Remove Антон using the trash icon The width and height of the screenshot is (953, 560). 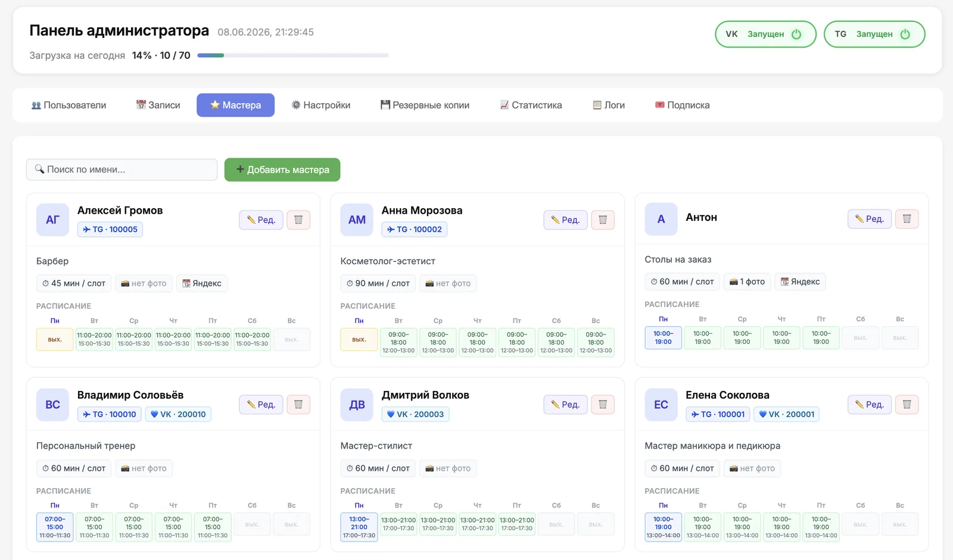pos(907,218)
